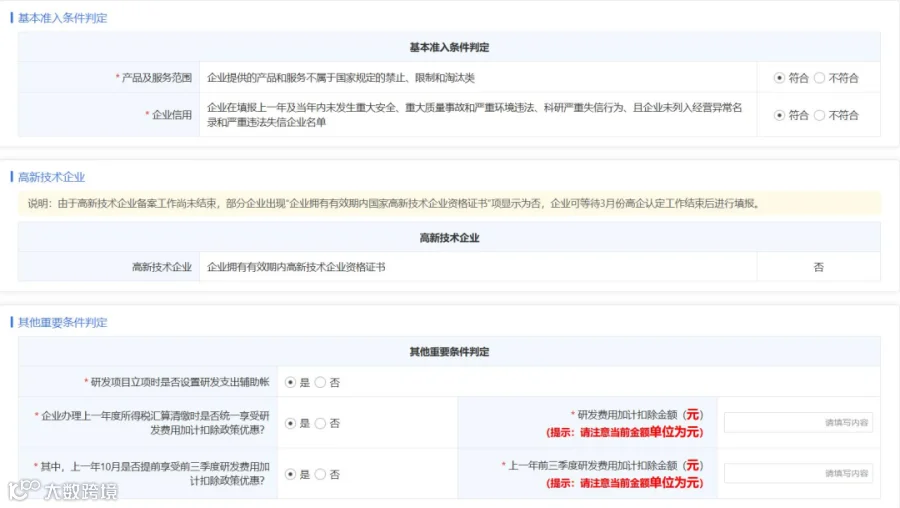Click the 企业信用 row label
900x508 pixels.
pos(172,115)
